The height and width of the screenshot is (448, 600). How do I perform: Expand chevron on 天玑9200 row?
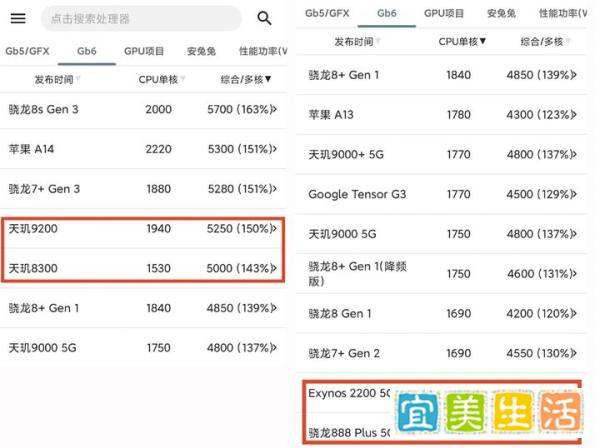point(274,228)
